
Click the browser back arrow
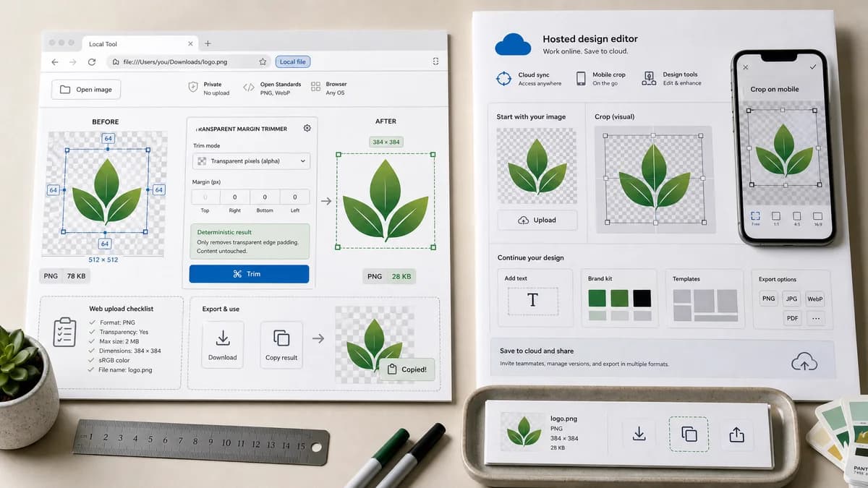[55, 62]
